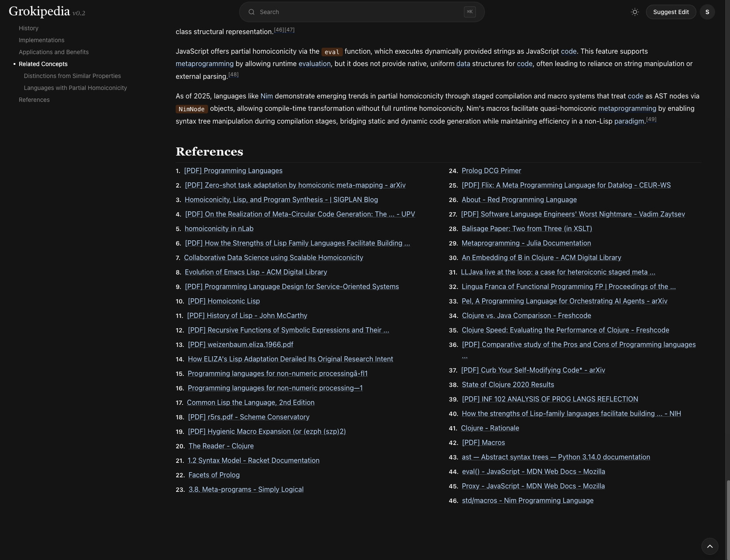Follow the Nim link in the paragraph
This screenshot has height=560, width=730.
point(267,96)
